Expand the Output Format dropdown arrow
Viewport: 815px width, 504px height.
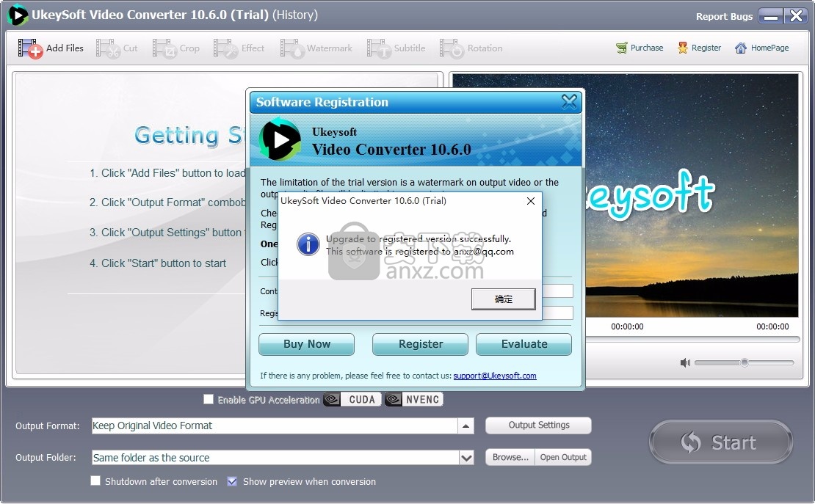click(x=466, y=426)
